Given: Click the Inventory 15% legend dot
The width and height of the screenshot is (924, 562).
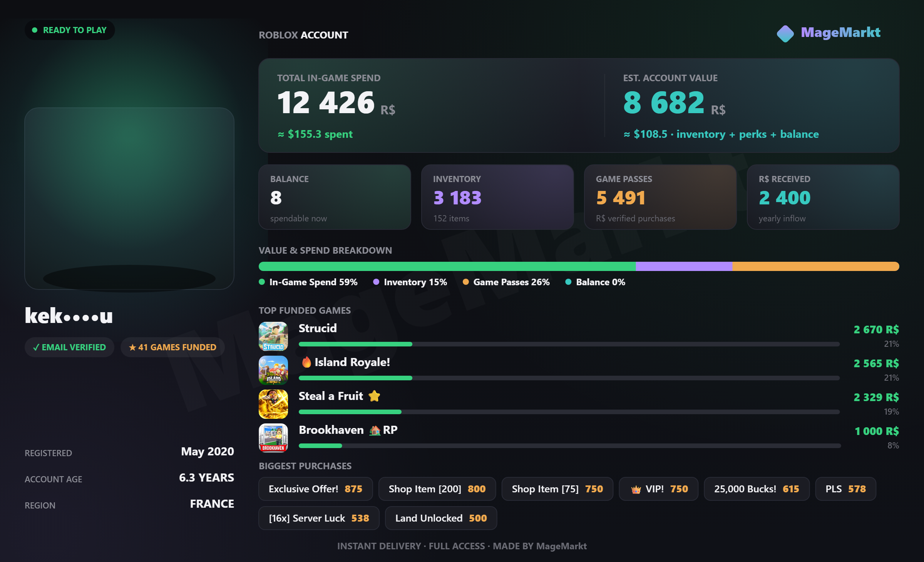Looking at the screenshot, I should (x=376, y=282).
